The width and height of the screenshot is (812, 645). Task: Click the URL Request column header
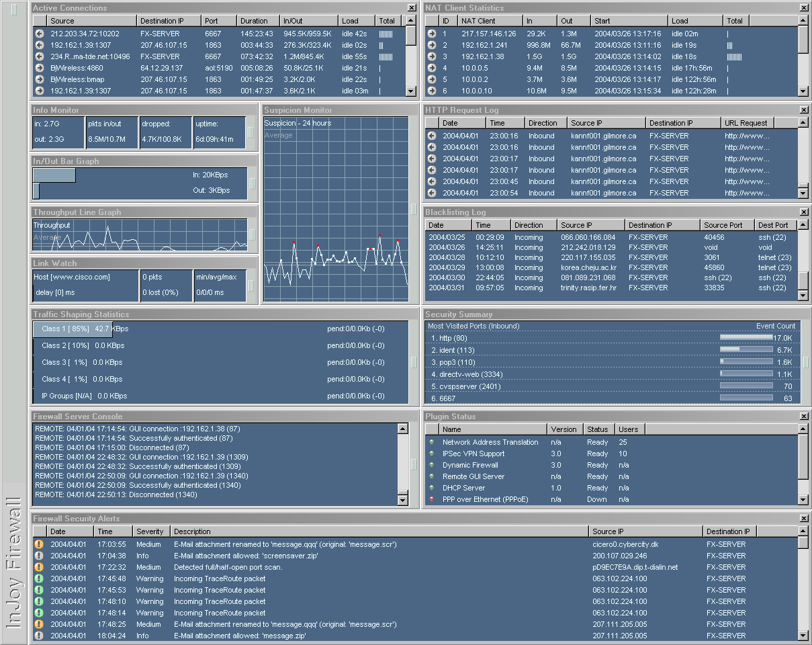(746, 123)
